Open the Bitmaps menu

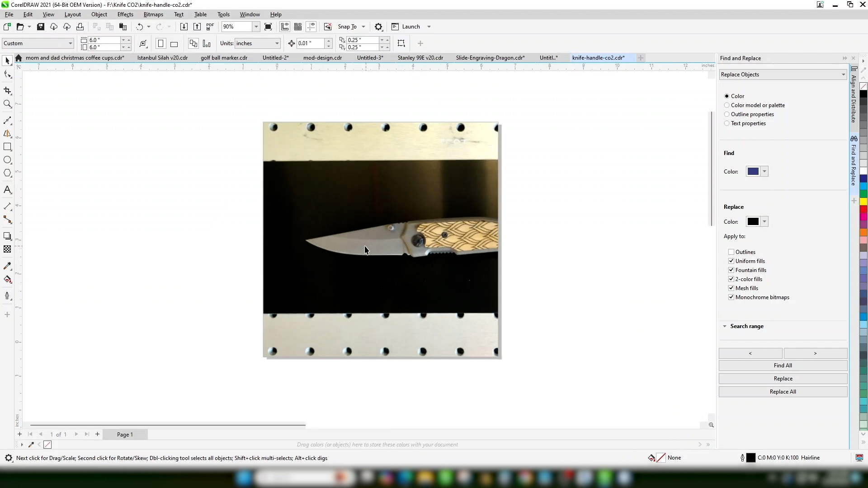[x=153, y=14]
